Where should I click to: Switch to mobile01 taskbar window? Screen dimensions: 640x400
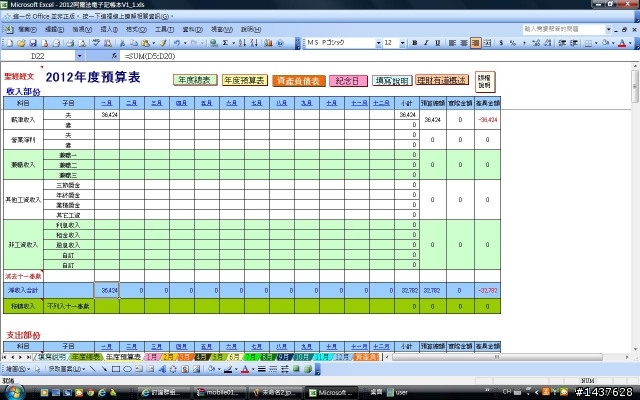[220, 392]
